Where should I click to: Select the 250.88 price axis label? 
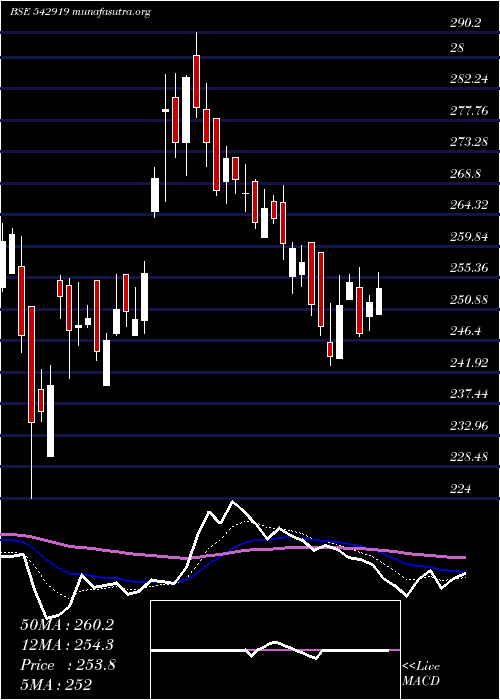pyautogui.click(x=469, y=300)
